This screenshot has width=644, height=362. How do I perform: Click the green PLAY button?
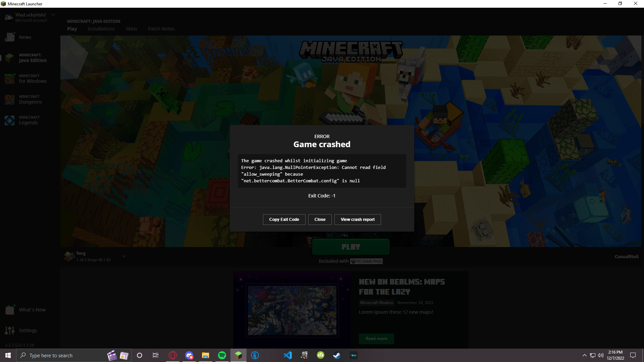pyautogui.click(x=351, y=247)
